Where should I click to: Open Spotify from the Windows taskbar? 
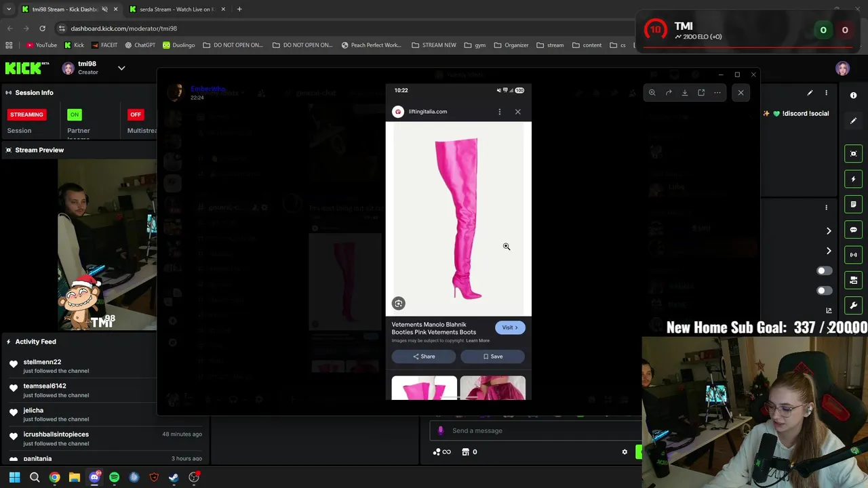point(114,477)
